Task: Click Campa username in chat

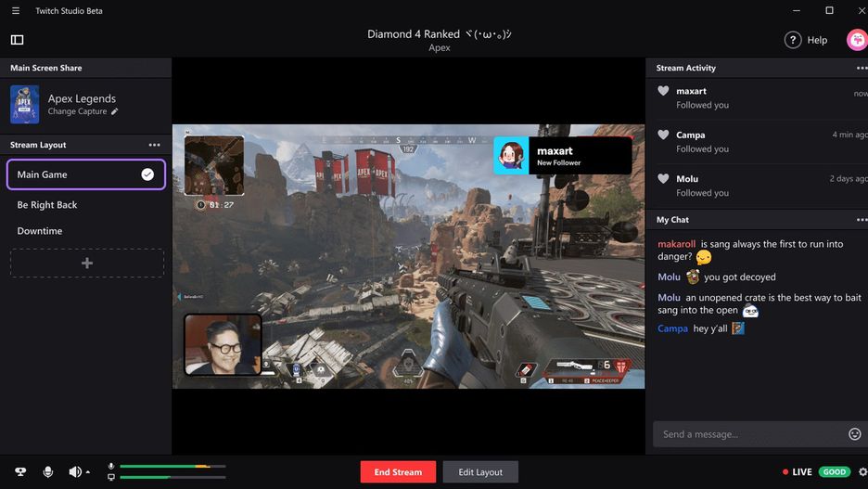Action: click(672, 328)
